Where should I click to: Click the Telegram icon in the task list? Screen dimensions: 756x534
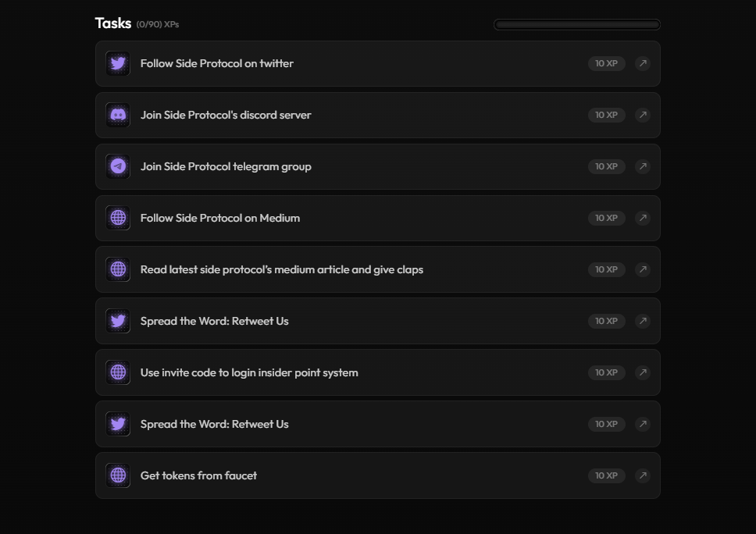(118, 167)
